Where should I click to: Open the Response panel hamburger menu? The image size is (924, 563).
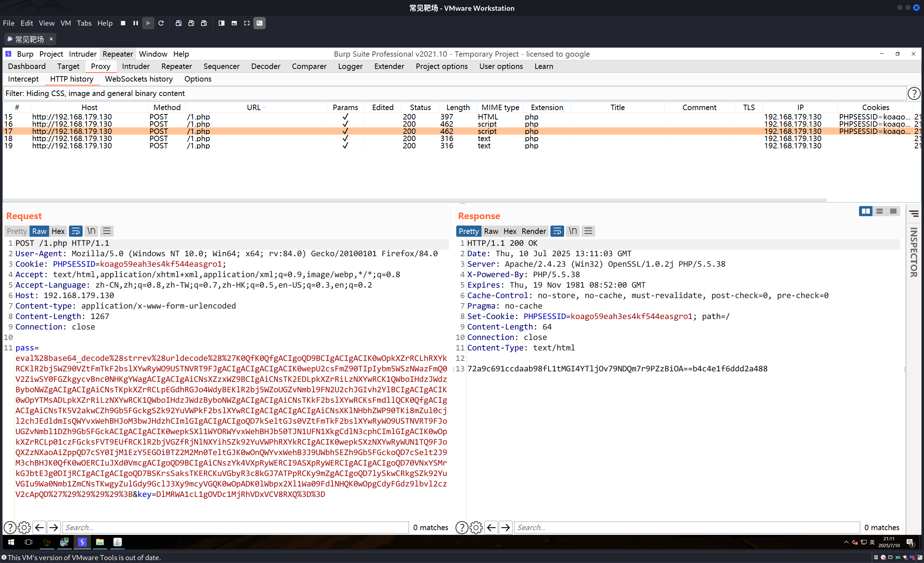[588, 231]
